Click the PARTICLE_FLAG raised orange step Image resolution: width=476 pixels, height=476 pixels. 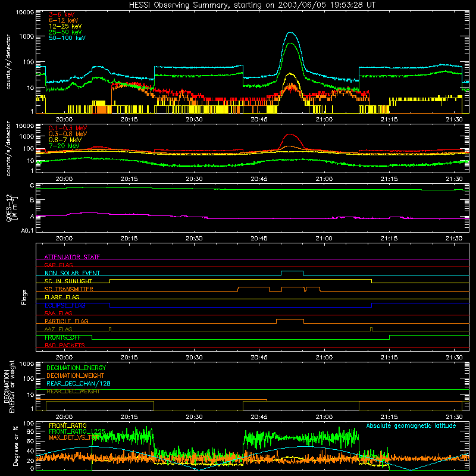tap(290, 320)
